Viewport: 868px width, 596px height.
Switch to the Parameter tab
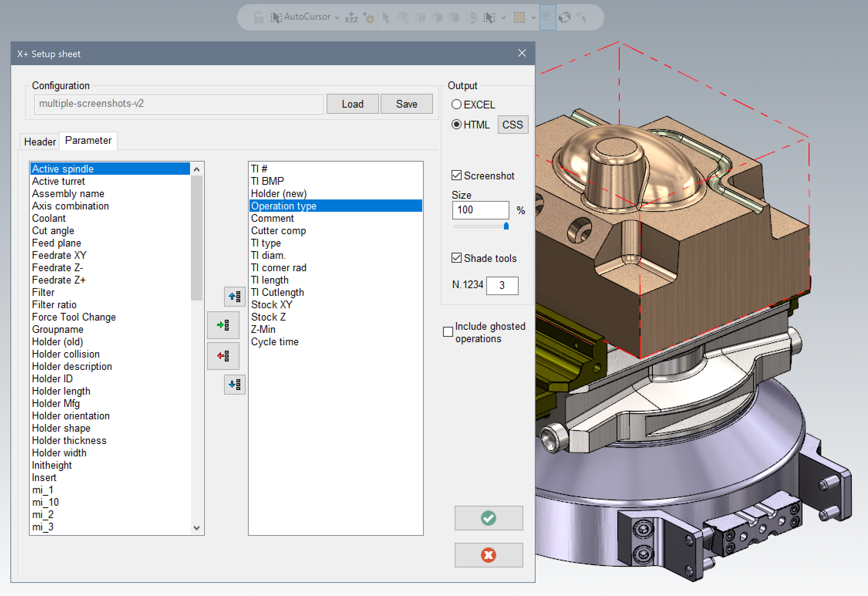(x=88, y=140)
